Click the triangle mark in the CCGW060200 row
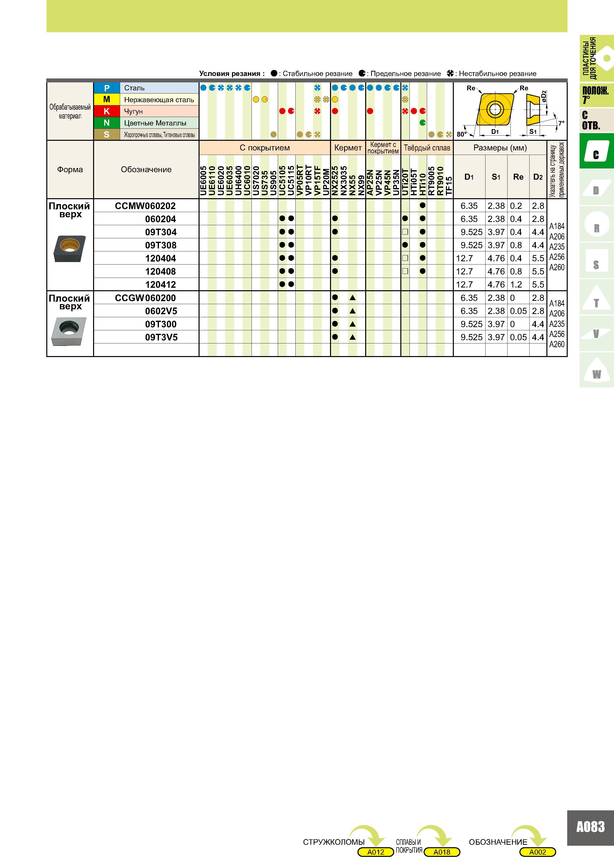This screenshot has width=614, height=868. tap(353, 298)
